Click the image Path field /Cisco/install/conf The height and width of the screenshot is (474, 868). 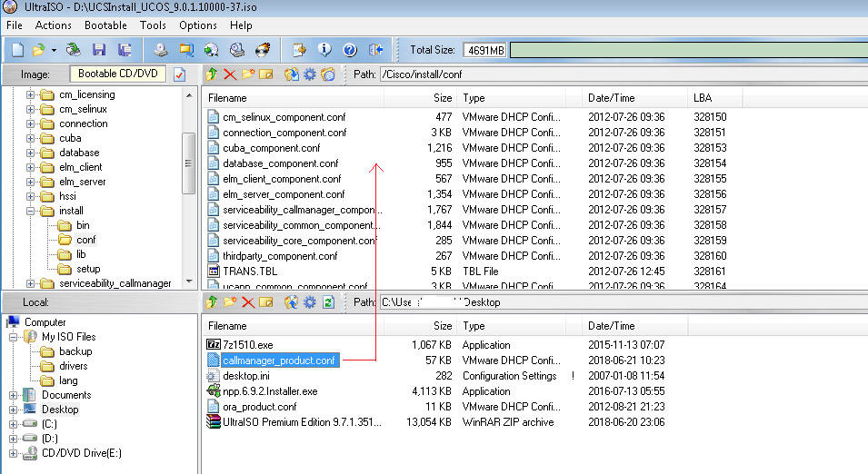tap(624, 74)
